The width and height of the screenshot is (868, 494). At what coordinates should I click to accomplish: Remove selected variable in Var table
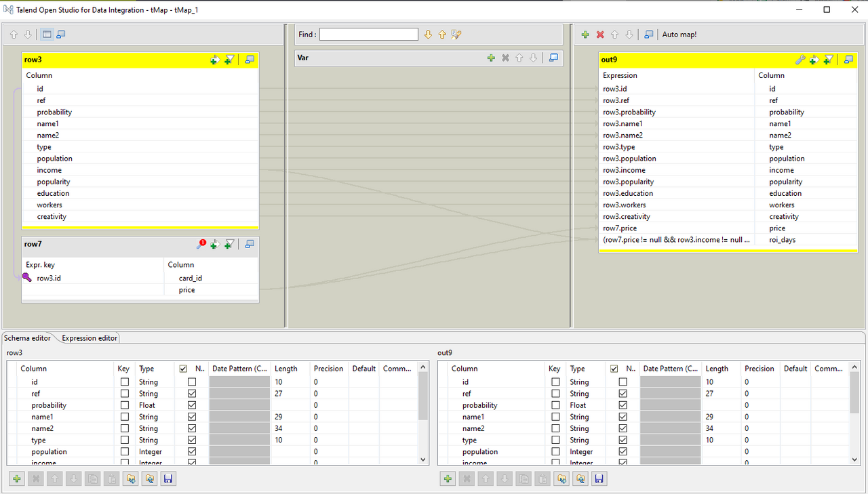(x=505, y=58)
